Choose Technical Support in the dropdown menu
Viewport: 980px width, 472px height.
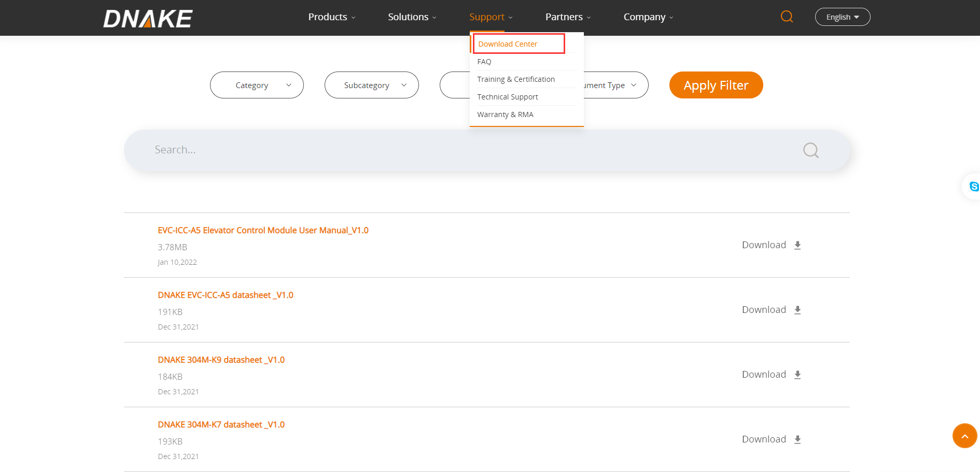(508, 97)
